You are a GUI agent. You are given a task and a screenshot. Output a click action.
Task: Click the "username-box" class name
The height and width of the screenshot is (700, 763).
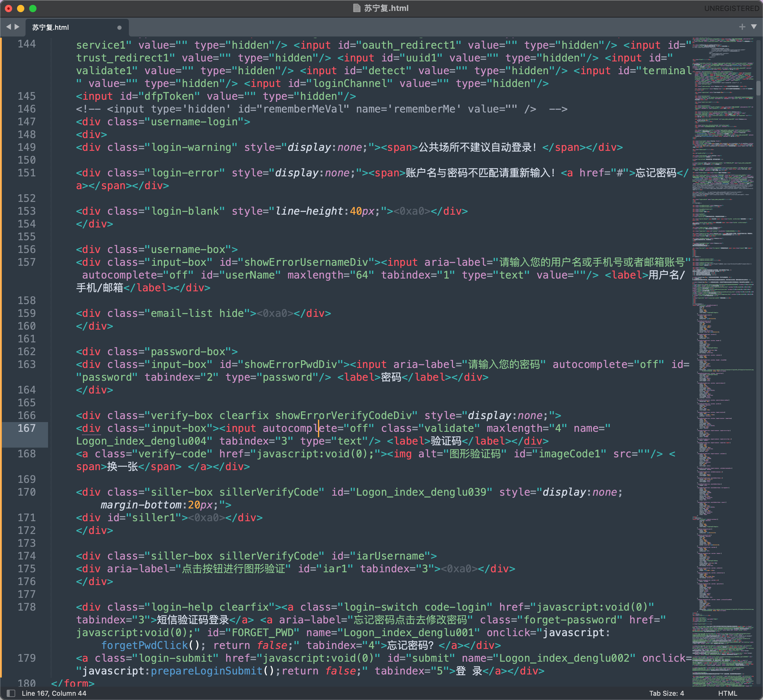[x=188, y=249]
